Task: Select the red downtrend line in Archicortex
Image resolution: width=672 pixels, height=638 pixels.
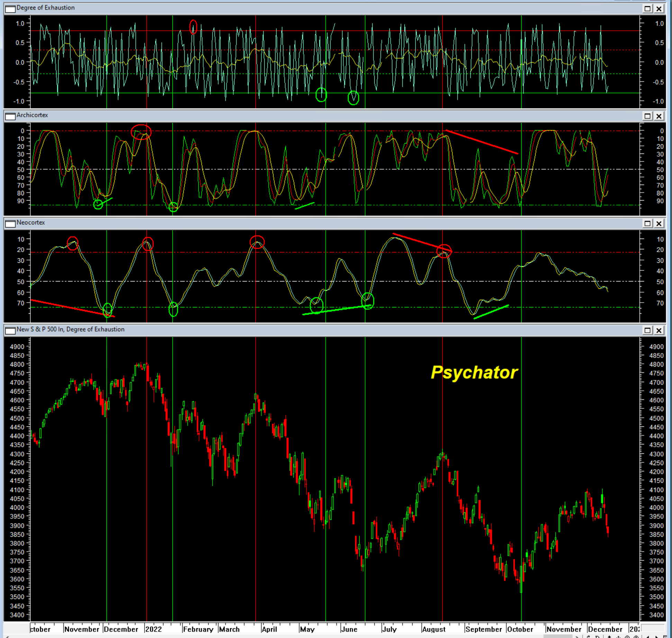Action: (x=482, y=142)
